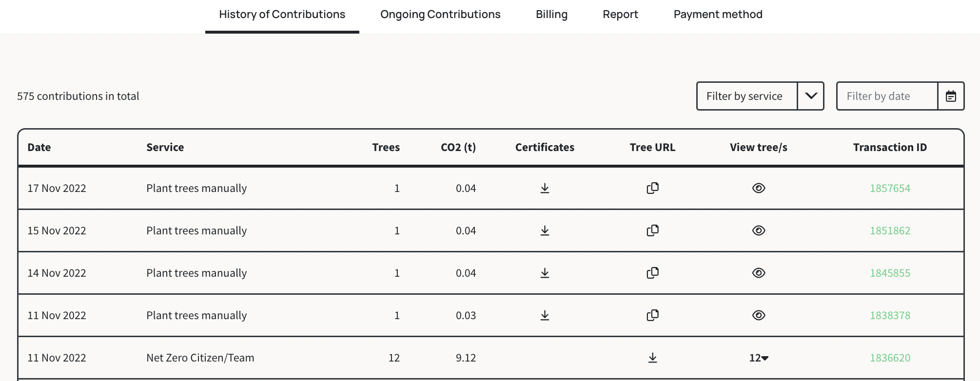Click the Service column header
The image size is (980, 381).
click(165, 147)
